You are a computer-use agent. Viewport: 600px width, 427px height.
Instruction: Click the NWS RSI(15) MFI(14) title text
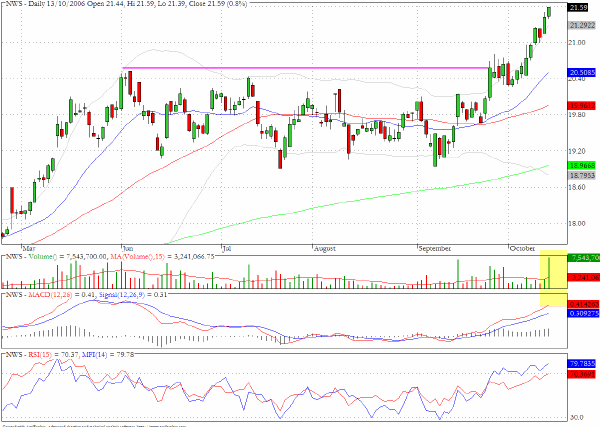coord(70,355)
